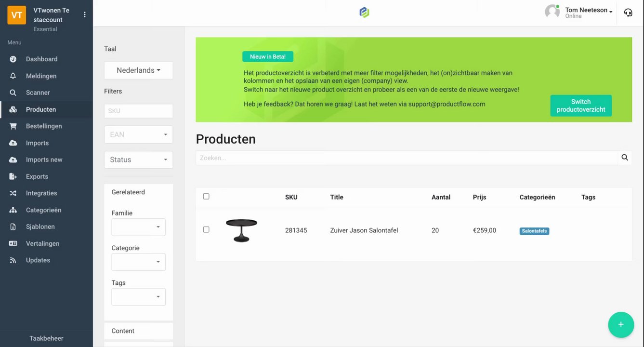
Task: Click the Sjablonen document icon
Action: [x=13, y=227]
